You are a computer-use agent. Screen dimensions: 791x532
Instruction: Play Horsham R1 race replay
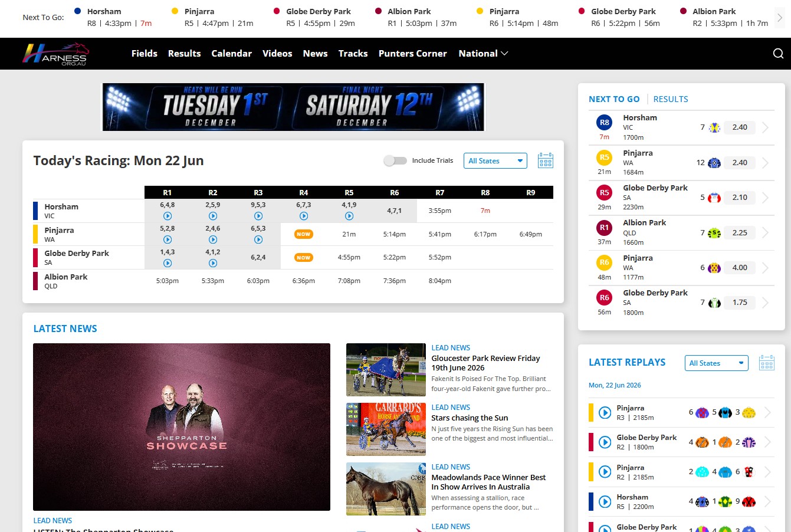pyautogui.click(x=168, y=216)
